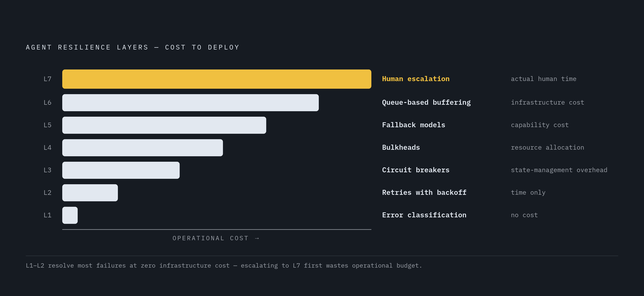Click the 'OPERATIONAL COST →' axis caption
The height and width of the screenshot is (296, 644).
pyautogui.click(x=216, y=238)
